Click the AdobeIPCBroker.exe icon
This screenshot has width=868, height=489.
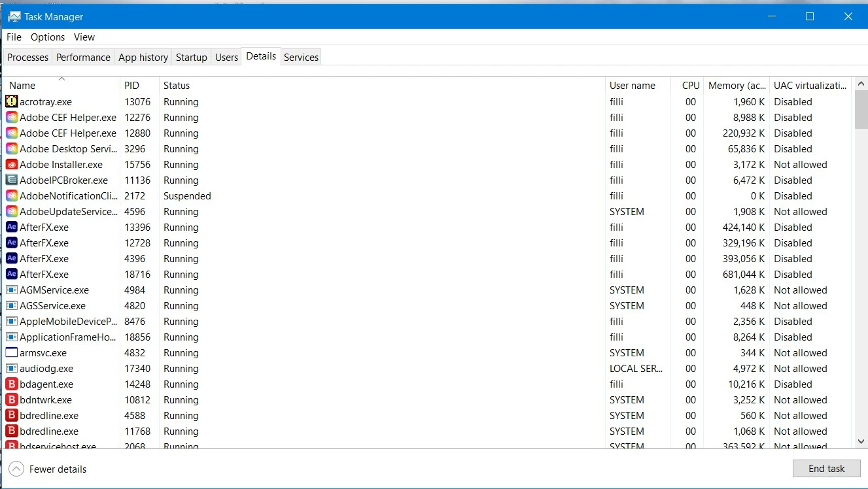(x=11, y=180)
